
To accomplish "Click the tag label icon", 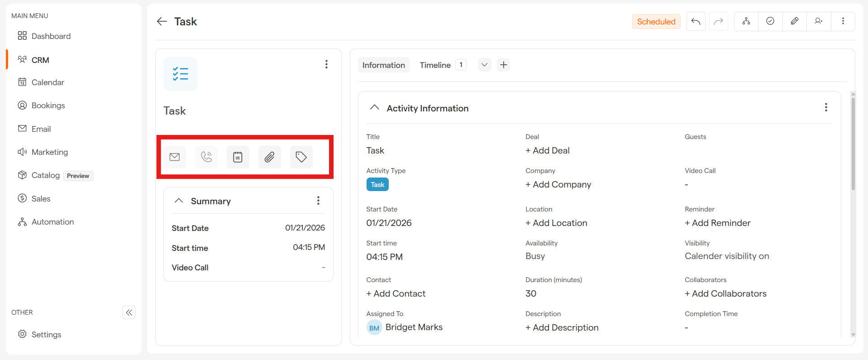I will tap(301, 157).
